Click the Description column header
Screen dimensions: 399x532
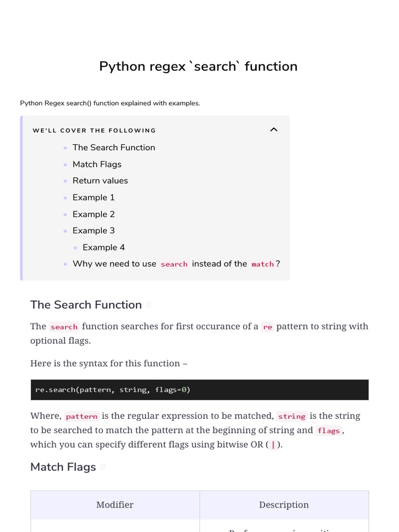(x=284, y=505)
